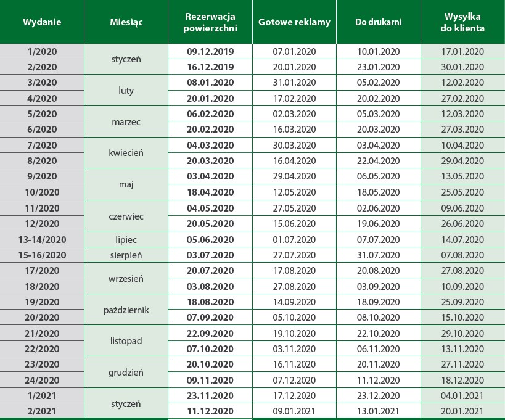Select edition cell "5/2020"
Viewport: 505px width, 420px height.
click(42, 114)
